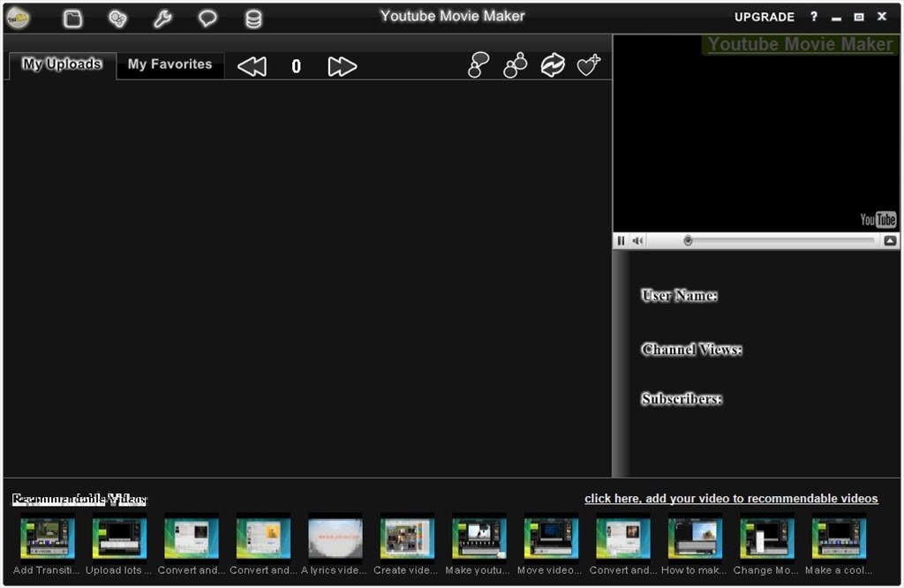
Task: Open the Create vide... thumbnail
Action: coord(407,539)
